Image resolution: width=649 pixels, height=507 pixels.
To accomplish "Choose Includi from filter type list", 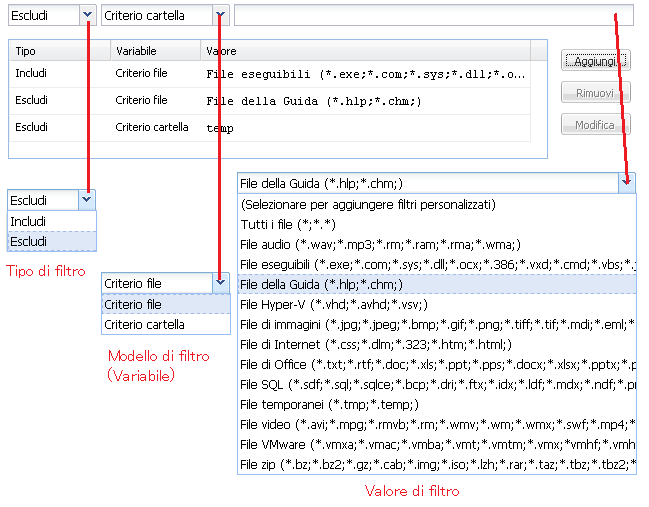I will (x=52, y=221).
